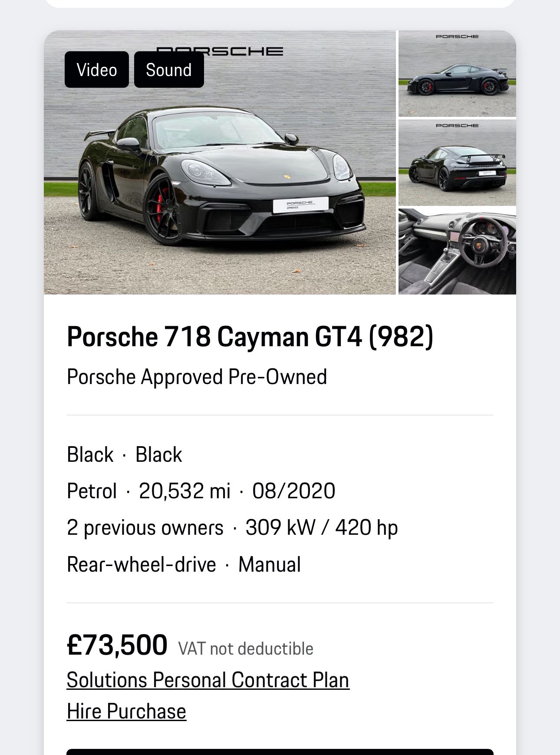Click the £73,500 price
The image size is (560, 755).
tap(117, 645)
